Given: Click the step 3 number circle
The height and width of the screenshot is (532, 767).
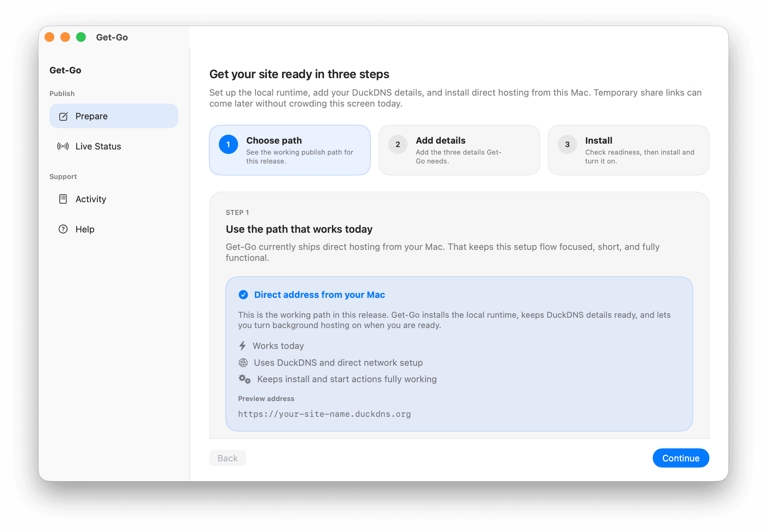Looking at the screenshot, I should click(567, 144).
